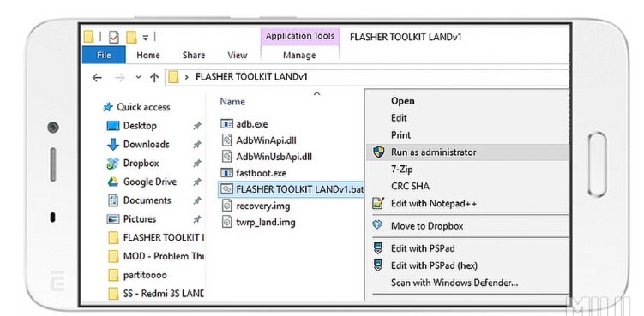The width and height of the screenshot is (644, 316).
Task: Click the shield icon beside Run as administrator
Action: (379, 152)
